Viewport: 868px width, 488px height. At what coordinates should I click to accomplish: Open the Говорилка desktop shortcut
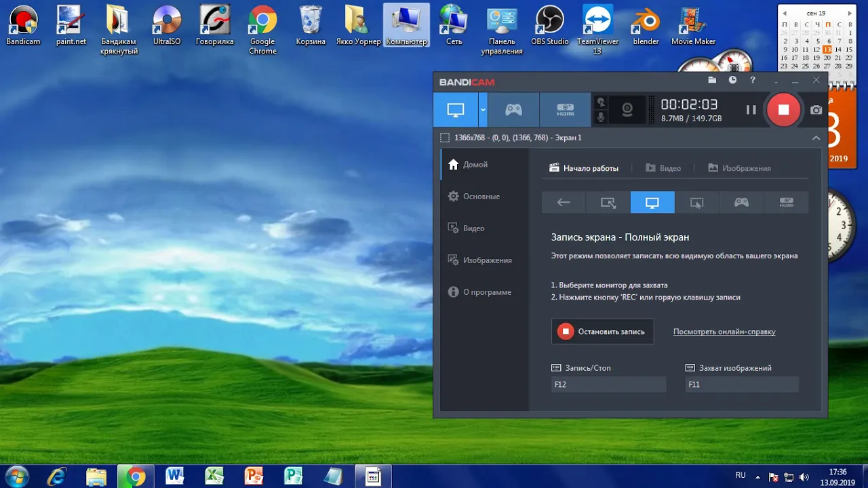pos(214,26)
